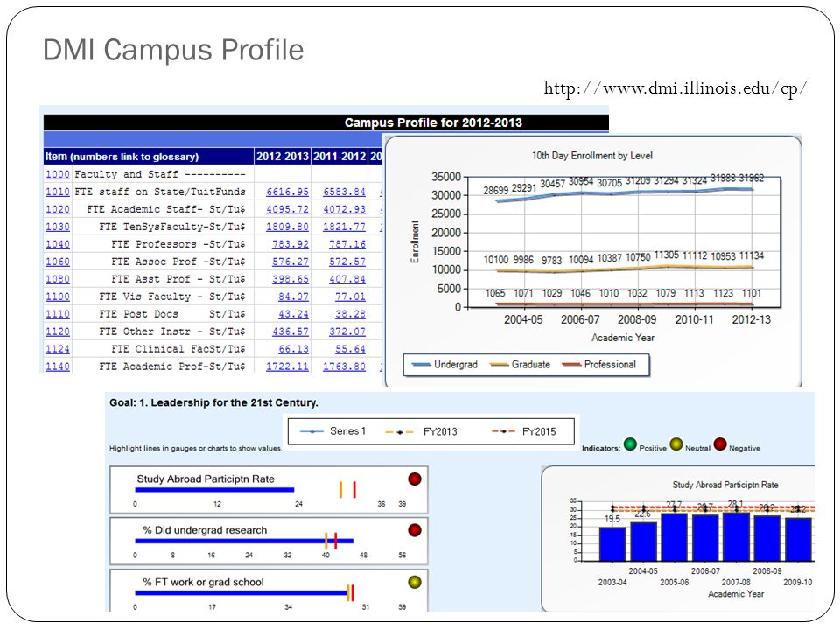Open glossary link 1020

coord(58,209)
